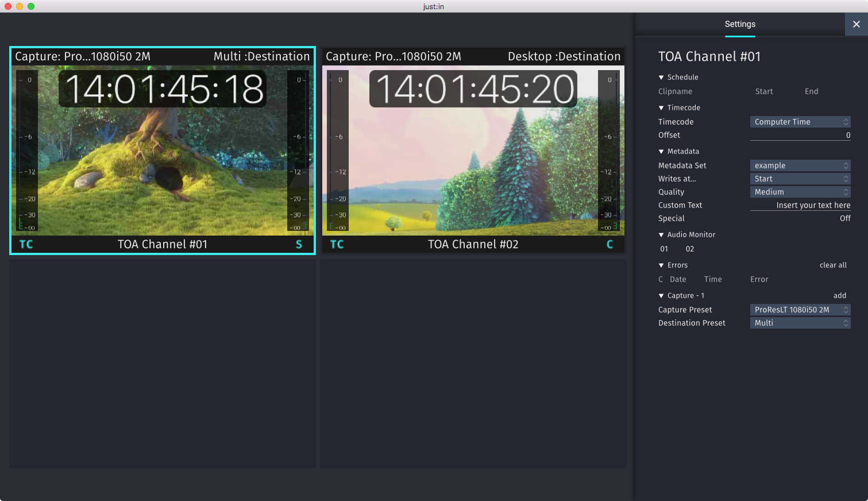Click the Custom Text input field

coord(800,205)
